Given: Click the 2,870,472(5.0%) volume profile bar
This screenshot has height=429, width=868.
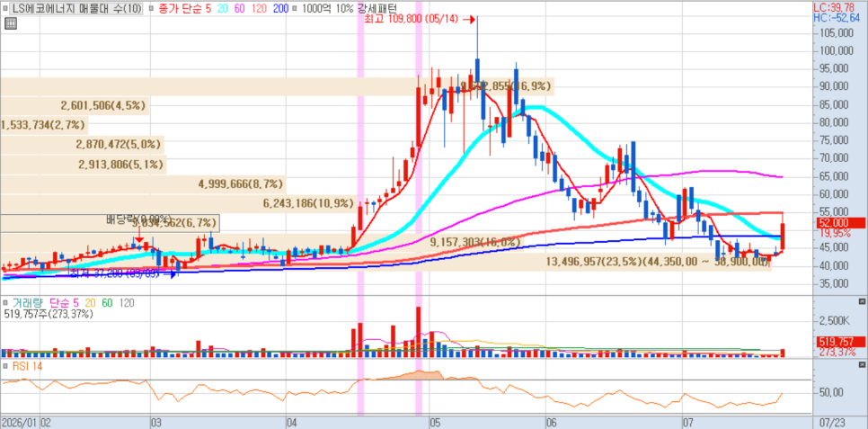Looking at the screenshot, I should click(82, 145).
